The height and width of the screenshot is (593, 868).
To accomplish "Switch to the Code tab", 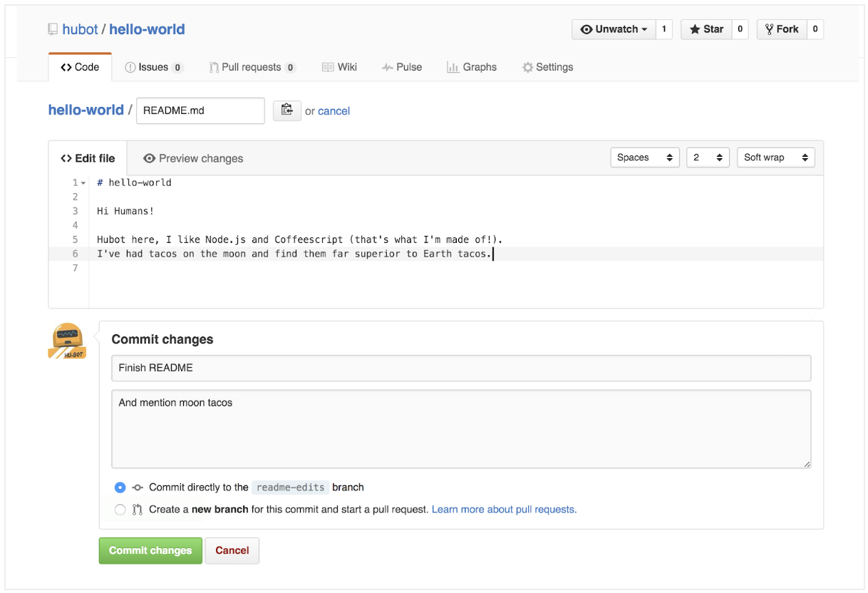I will tap(80, 67).
